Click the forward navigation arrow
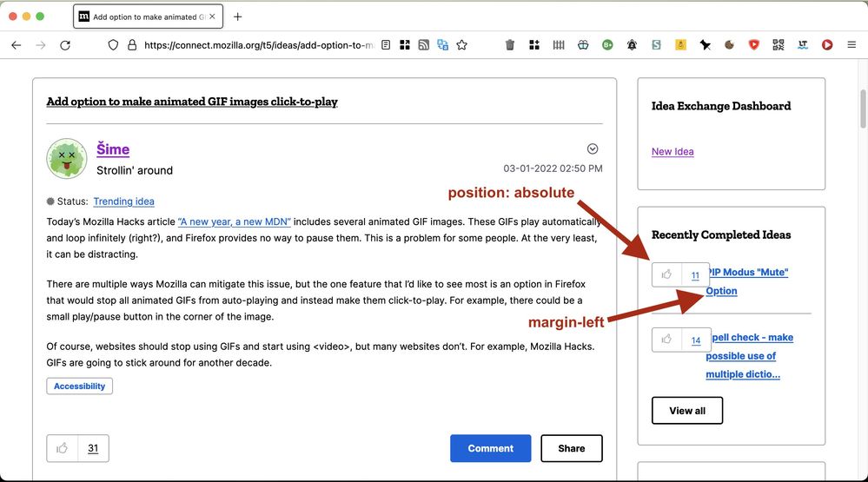 41,45
